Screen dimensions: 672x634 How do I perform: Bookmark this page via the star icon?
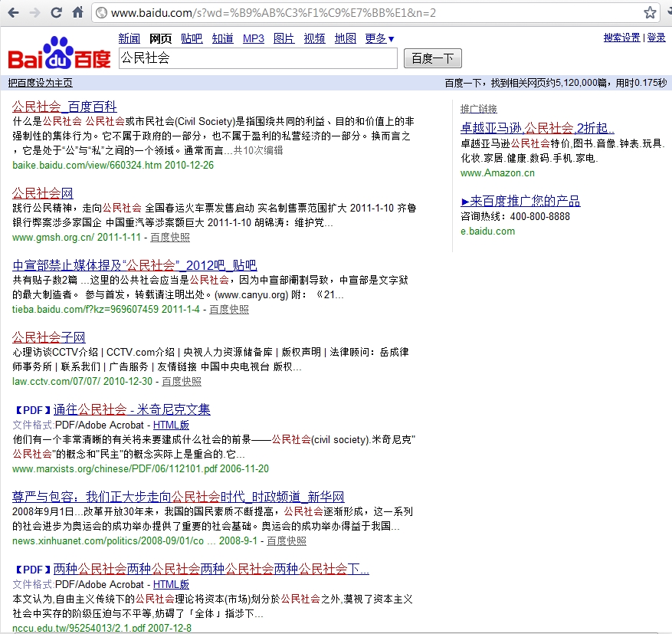point(651,12)
